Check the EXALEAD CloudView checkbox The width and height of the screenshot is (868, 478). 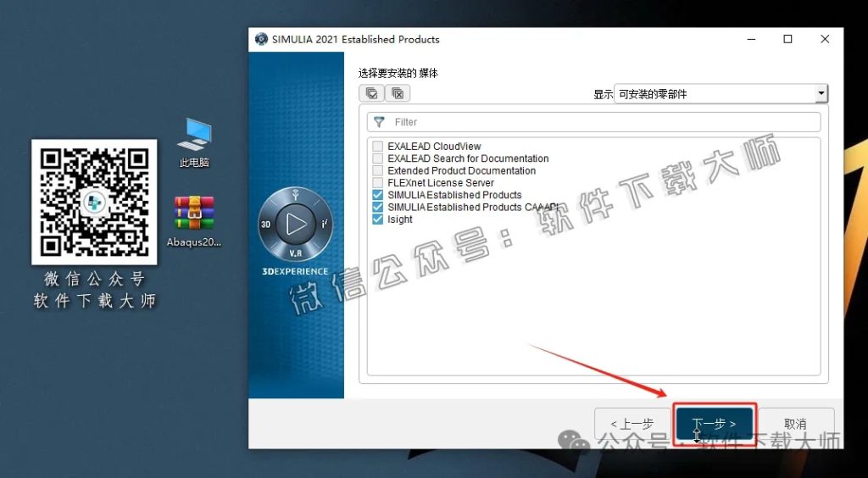(x=377, y=146)
